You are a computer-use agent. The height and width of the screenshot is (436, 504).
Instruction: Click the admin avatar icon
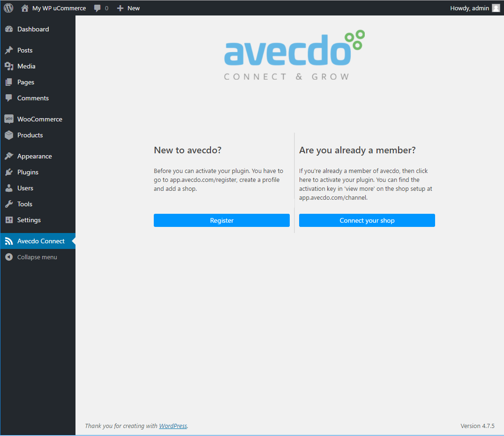(x=496, y=8)
